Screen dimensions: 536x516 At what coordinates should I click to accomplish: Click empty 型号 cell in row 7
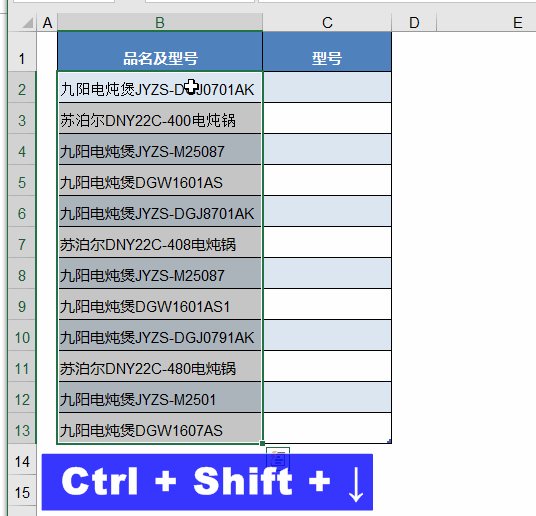pyautogui.click(x=327, y=242)
